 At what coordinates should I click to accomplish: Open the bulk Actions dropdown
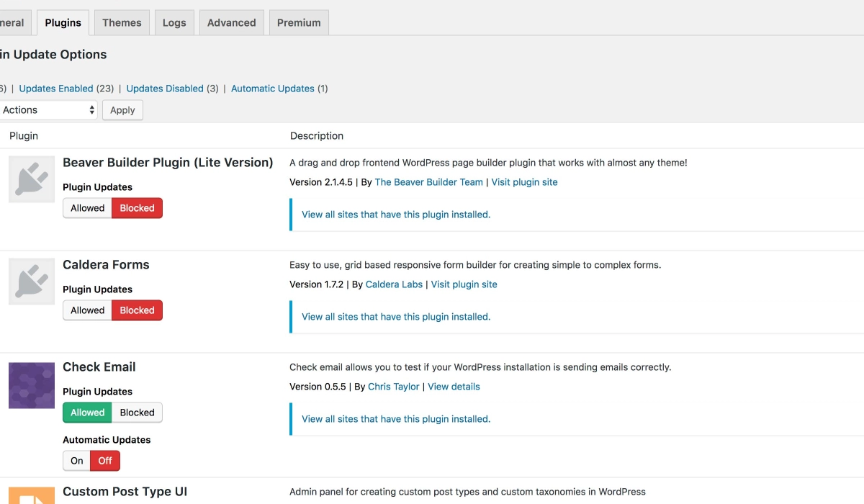click(48, 110)
